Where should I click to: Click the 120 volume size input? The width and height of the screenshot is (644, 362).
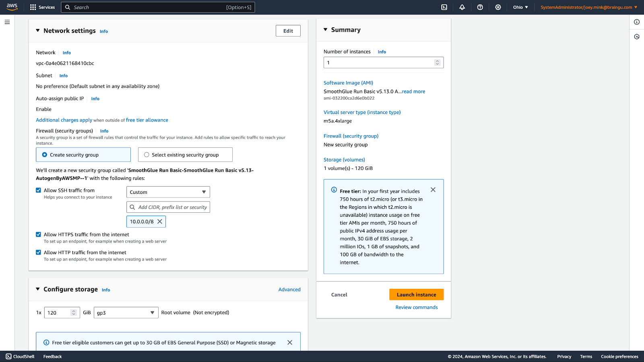(x=62, y=313)
